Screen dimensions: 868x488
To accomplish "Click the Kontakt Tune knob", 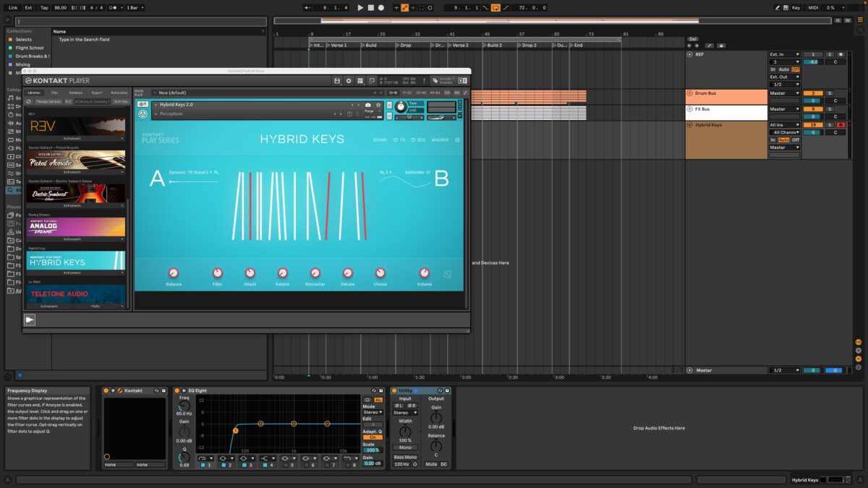I will pyautogui.click(x=401, y=107).
